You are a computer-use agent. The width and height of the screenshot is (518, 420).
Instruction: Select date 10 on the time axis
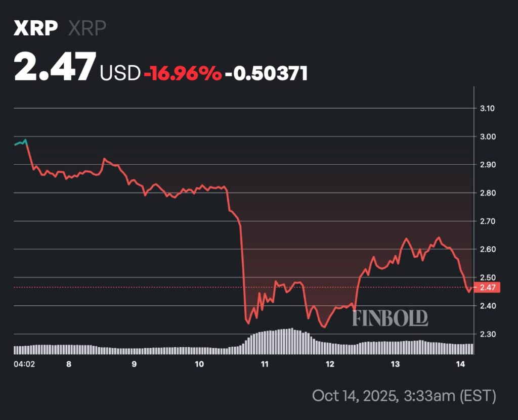pos(199,364)
